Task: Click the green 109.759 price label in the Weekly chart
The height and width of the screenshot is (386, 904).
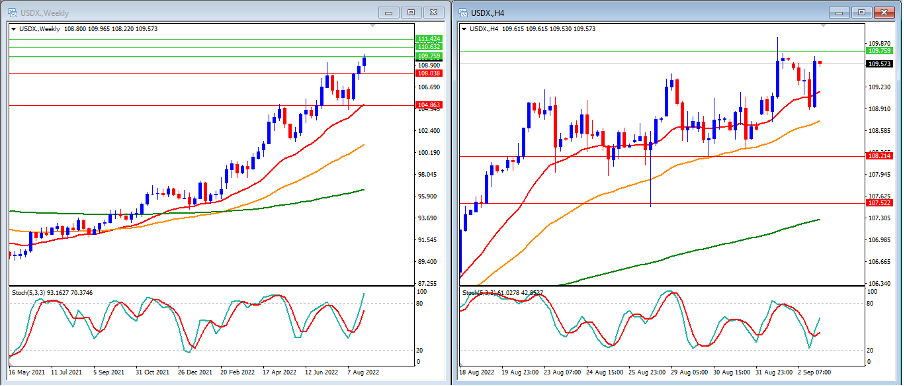Action: tap(428, 56)
